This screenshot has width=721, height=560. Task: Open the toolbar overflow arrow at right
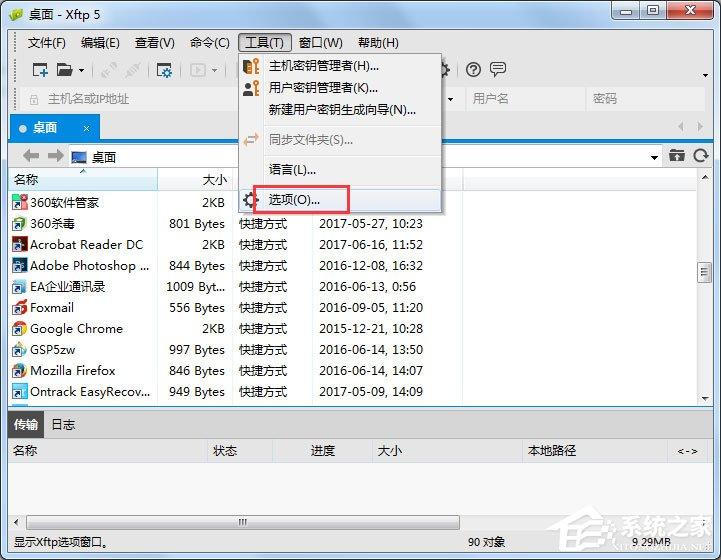(x=705, y=75)
